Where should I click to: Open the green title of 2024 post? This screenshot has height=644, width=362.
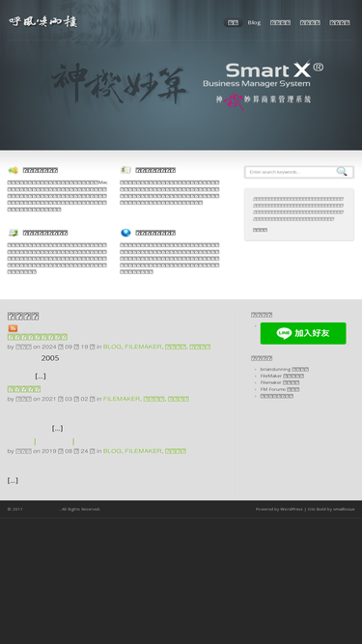[38, 337]
